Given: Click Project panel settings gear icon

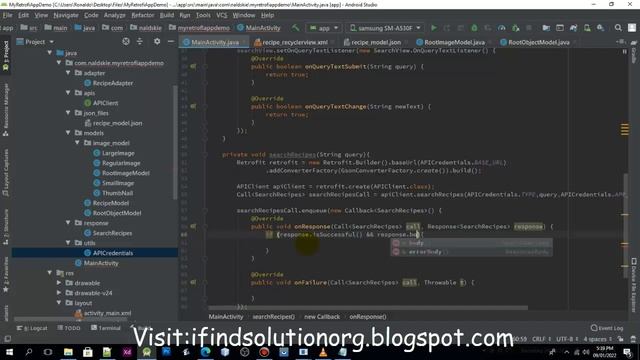Looking at the screenshot, I should [157, 42].
